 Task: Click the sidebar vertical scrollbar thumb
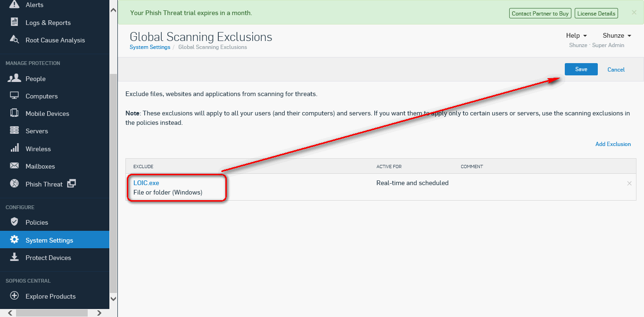coord(113,183)
